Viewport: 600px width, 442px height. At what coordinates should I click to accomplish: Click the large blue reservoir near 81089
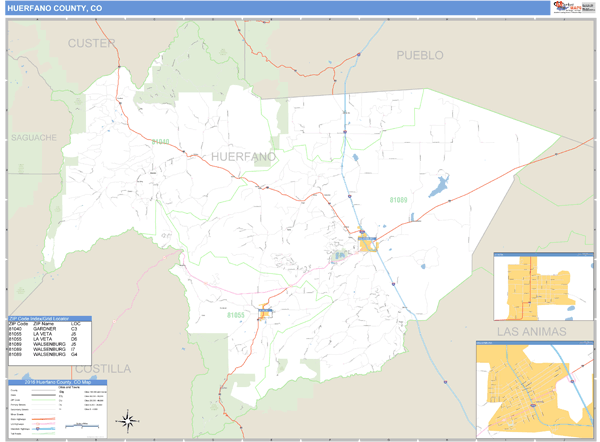pos(439,186)
